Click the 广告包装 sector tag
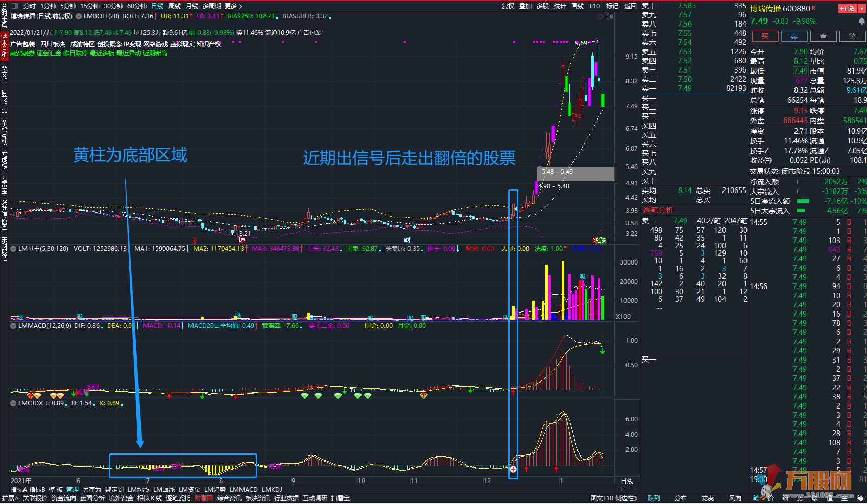The height and width of the screenshot is (504, 867). click(22, 44)
